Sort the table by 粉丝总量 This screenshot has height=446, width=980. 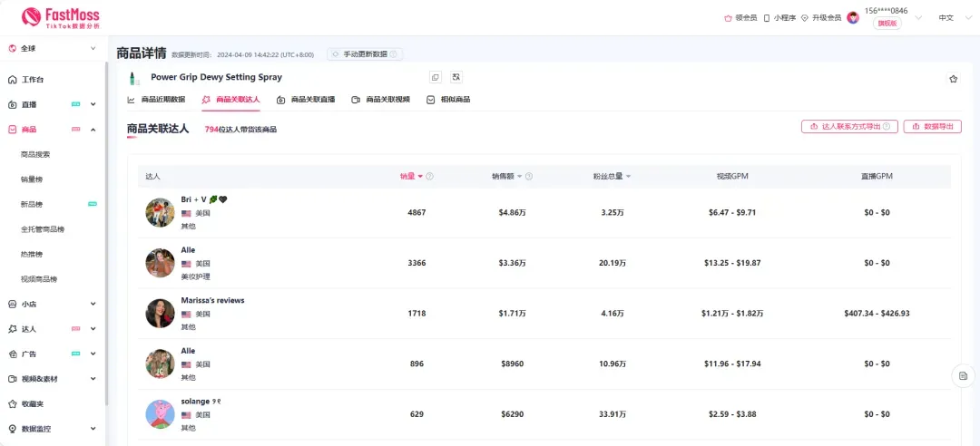pyautogui.click(x=611, y=177)
